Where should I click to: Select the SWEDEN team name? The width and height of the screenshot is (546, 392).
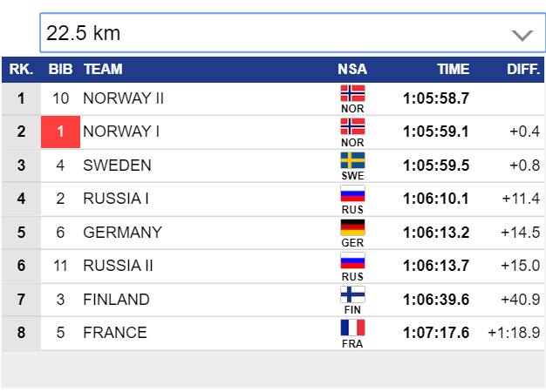tap(117, 166)
